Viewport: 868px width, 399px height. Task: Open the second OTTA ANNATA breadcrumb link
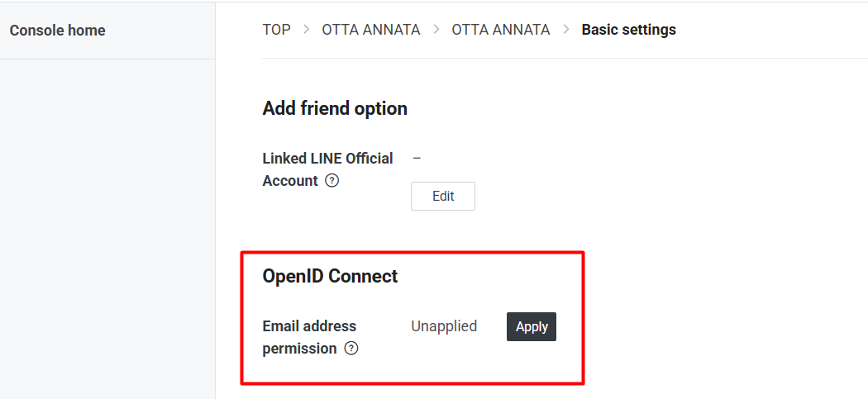pyautogui.click(x=500, y=30)
